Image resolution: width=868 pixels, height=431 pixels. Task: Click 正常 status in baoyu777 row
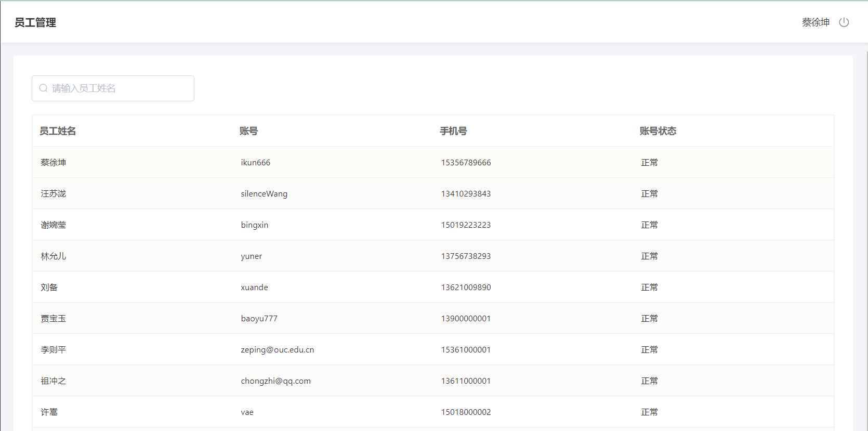650,319
